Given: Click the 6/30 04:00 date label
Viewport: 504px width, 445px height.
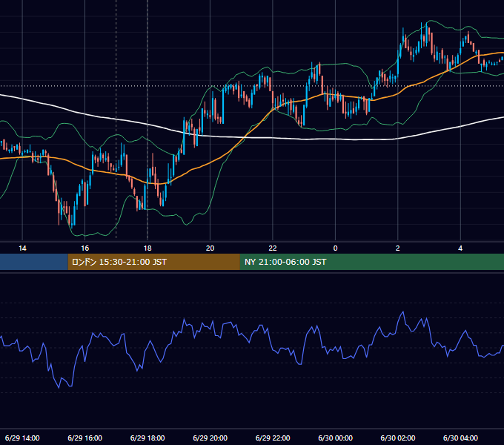Looking at the screenshot, I should [x=460, y=438].
